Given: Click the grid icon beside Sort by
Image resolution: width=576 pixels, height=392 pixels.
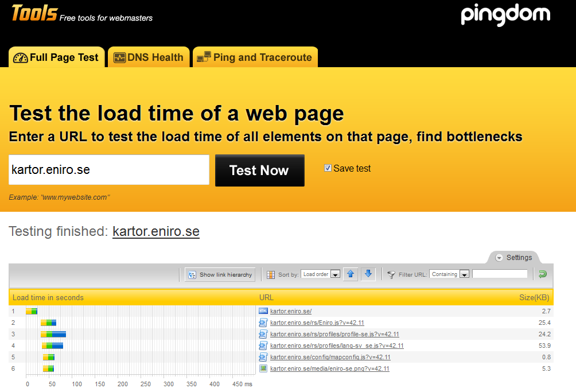Looking at the screenshot, I should pos(271,274).
